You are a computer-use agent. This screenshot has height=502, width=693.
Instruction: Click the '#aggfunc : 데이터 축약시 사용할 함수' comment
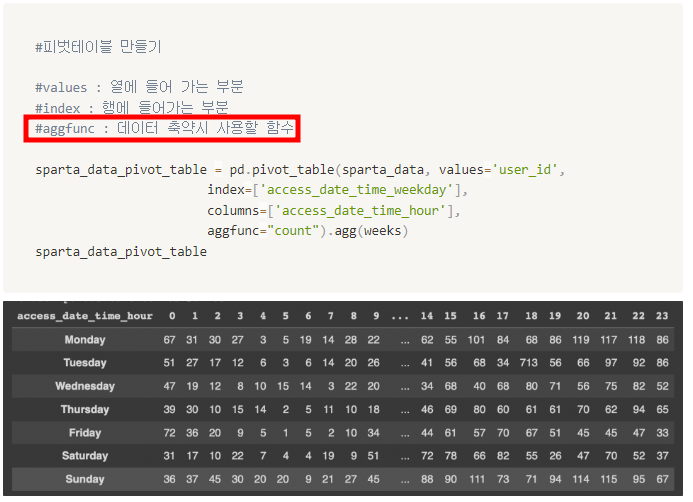(x=164, y=128)
